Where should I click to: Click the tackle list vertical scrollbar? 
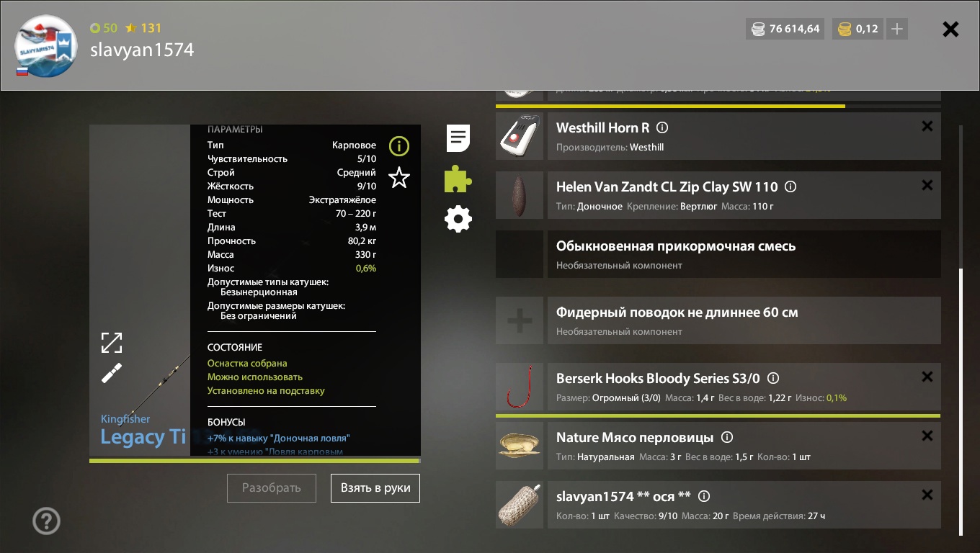pos(961,402)
